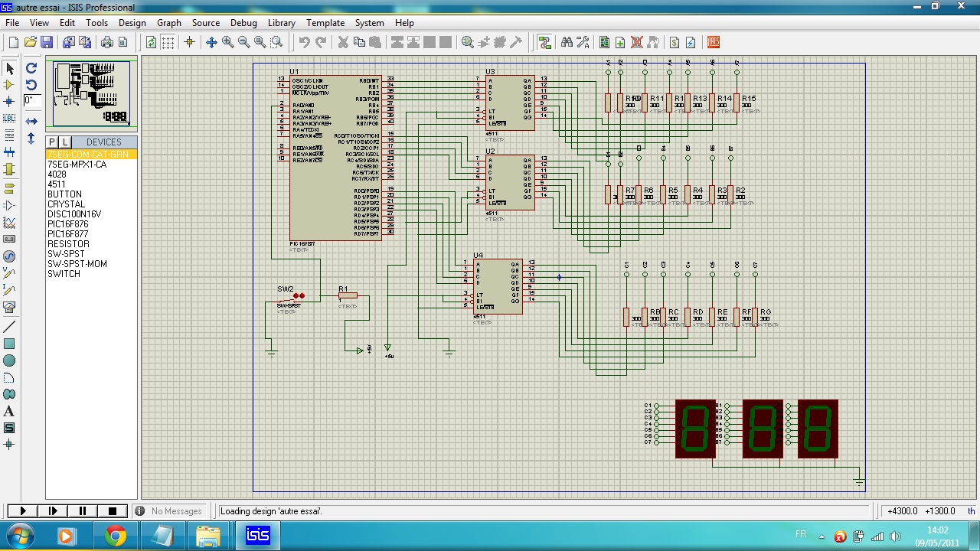The height and width of the screenshot is (551, 980).
Task: Toggle the wire auto-router
Action: point(544,42)
